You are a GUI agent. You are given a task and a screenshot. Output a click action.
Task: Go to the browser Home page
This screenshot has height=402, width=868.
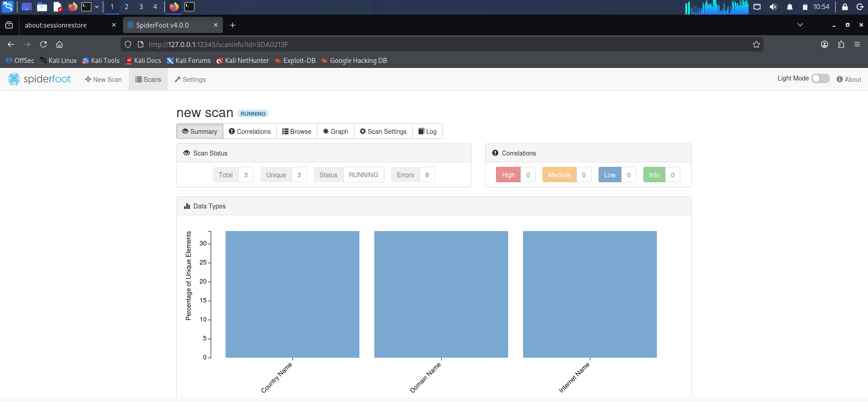pyautogui.click(x=59, y=44)
